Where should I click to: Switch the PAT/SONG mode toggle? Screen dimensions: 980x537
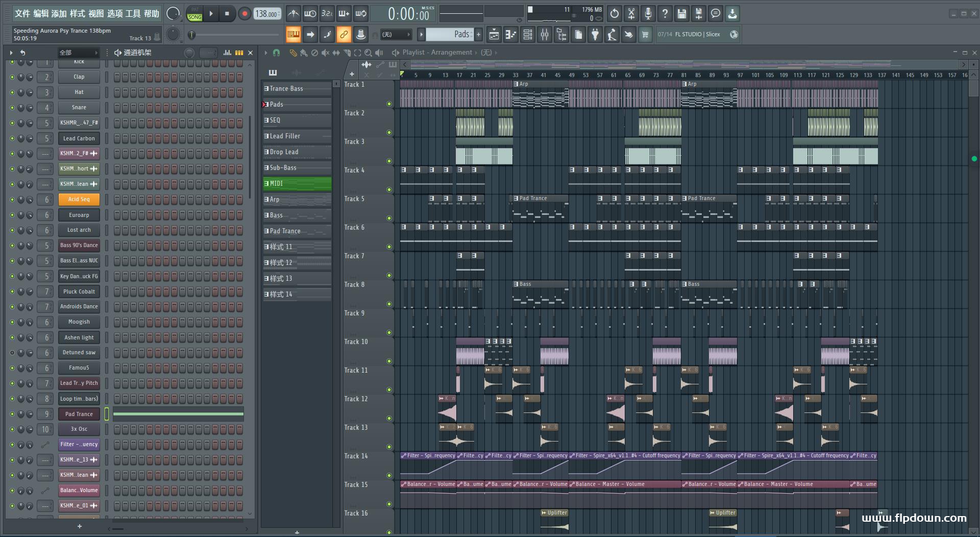click(195, 14)
